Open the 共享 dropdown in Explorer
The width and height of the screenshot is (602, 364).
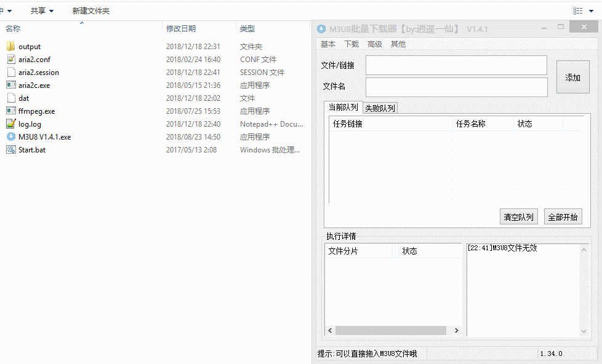point(42,10)
